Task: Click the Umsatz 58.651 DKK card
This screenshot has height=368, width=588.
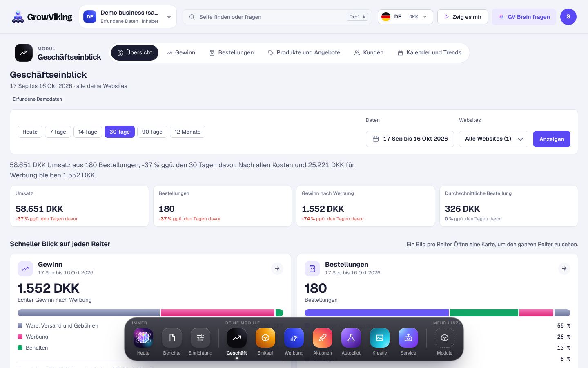Action: coord(79,206)
